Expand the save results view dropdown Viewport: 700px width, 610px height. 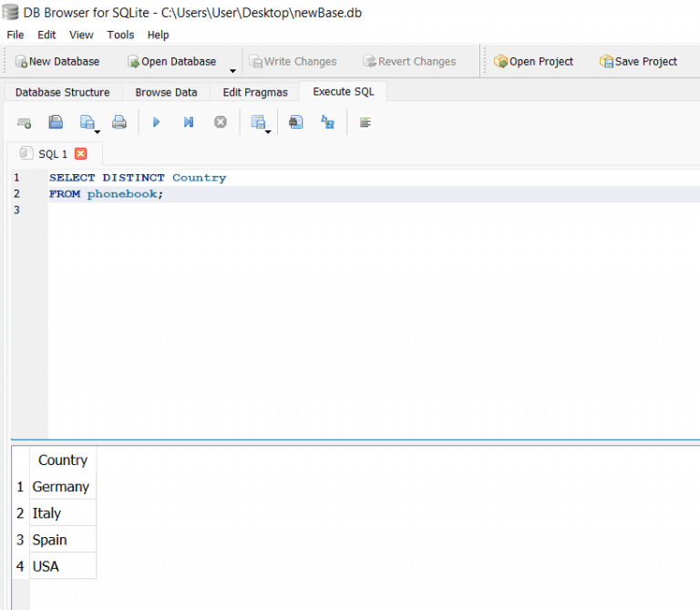click(x=268, y=131)
